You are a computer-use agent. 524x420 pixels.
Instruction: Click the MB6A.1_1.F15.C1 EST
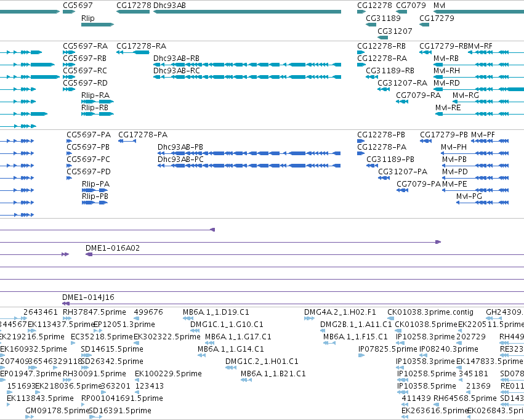[x=329, y=343]
